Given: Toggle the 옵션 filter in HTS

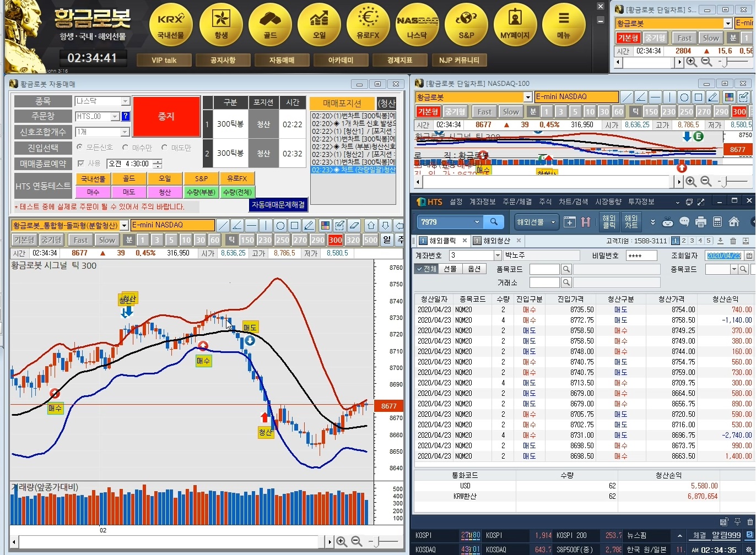Looking at the screenshot, I should click(474, 269).
